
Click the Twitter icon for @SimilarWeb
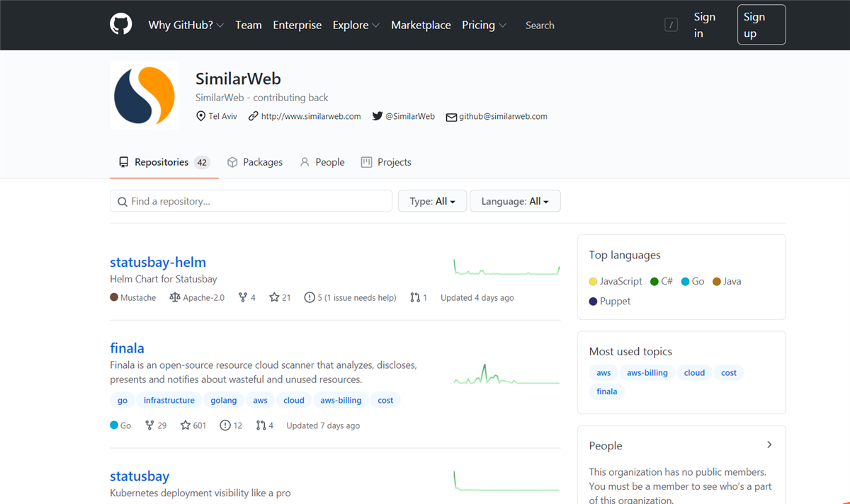point(377,116)
